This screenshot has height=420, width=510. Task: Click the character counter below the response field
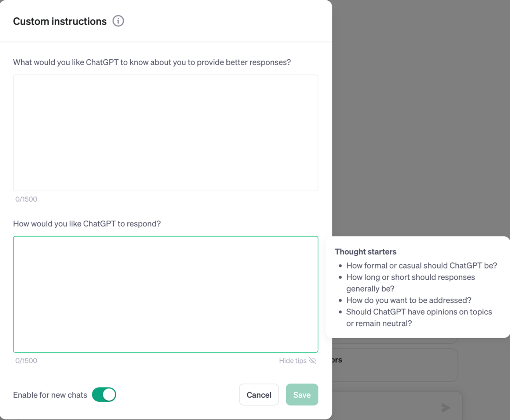click(26, 361)
